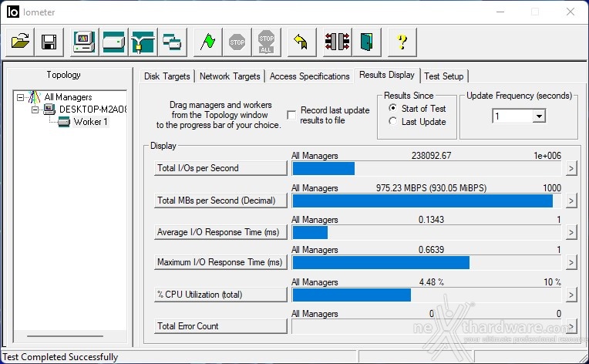The width and height of the screenshot is (589, 364).
Task: Select the Start of Test radio button
Action: click(393, 108)
